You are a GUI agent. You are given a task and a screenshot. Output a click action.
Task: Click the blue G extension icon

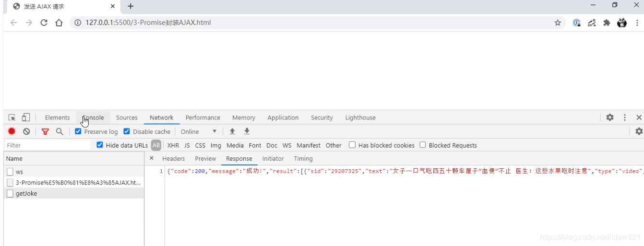pos(577,23)
